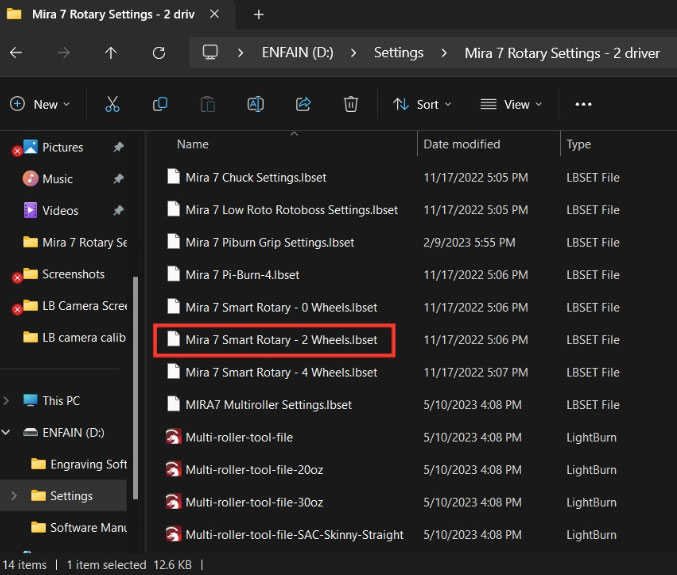
Task: Open Pictures in the sidebar
Action: click(63, 147)
